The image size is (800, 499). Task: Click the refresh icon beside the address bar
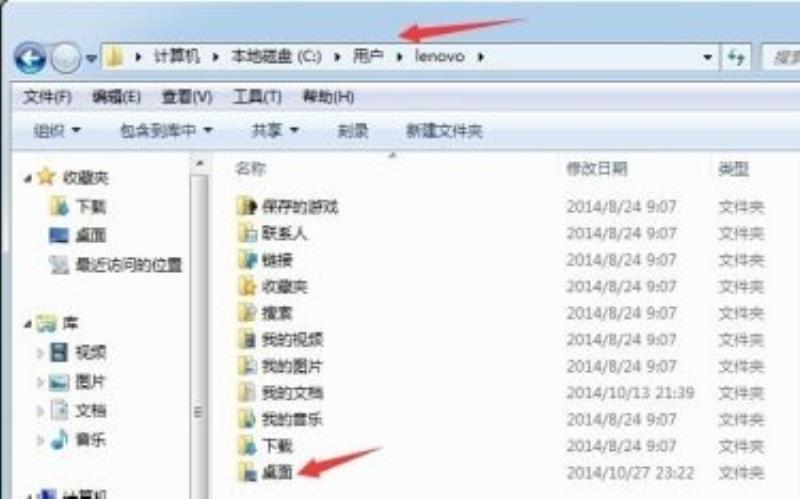point(736,57)
